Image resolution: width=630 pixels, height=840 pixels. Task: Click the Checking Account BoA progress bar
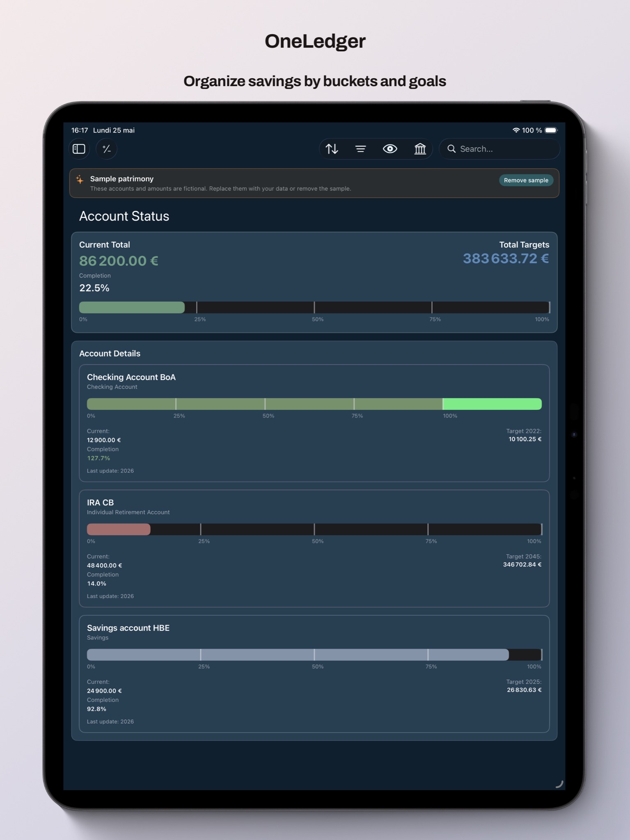tap(314, 404)
